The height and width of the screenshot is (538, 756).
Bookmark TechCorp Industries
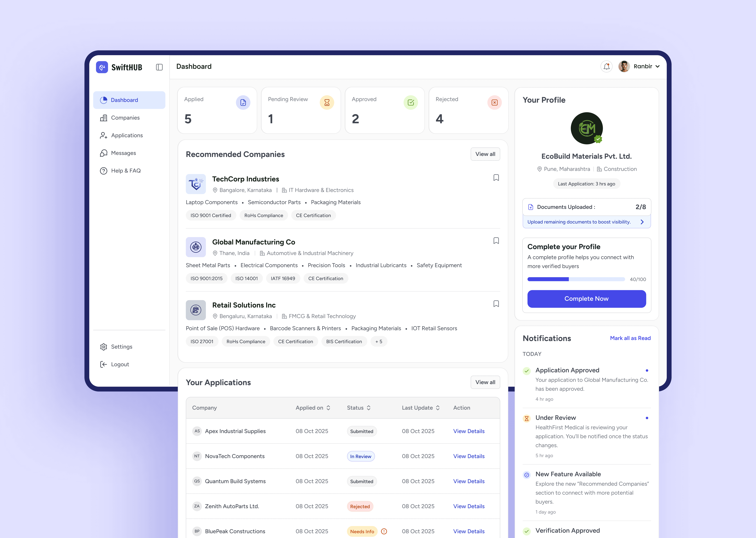(x=496, y=178)
